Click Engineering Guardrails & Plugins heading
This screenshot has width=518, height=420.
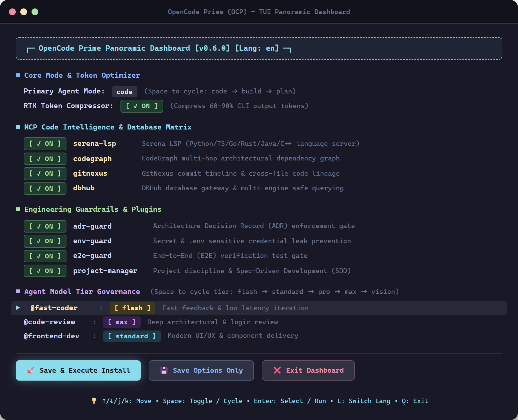point(93,209)
